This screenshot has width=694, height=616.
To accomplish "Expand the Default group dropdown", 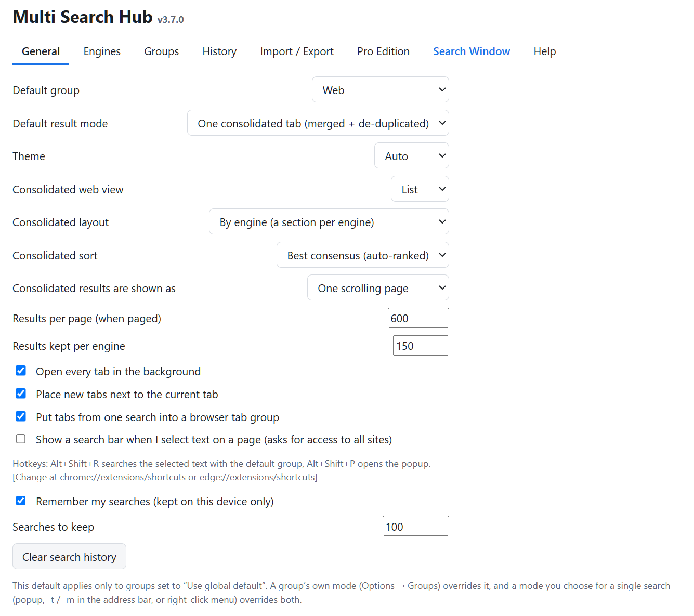I will click(x=381, y=90).
